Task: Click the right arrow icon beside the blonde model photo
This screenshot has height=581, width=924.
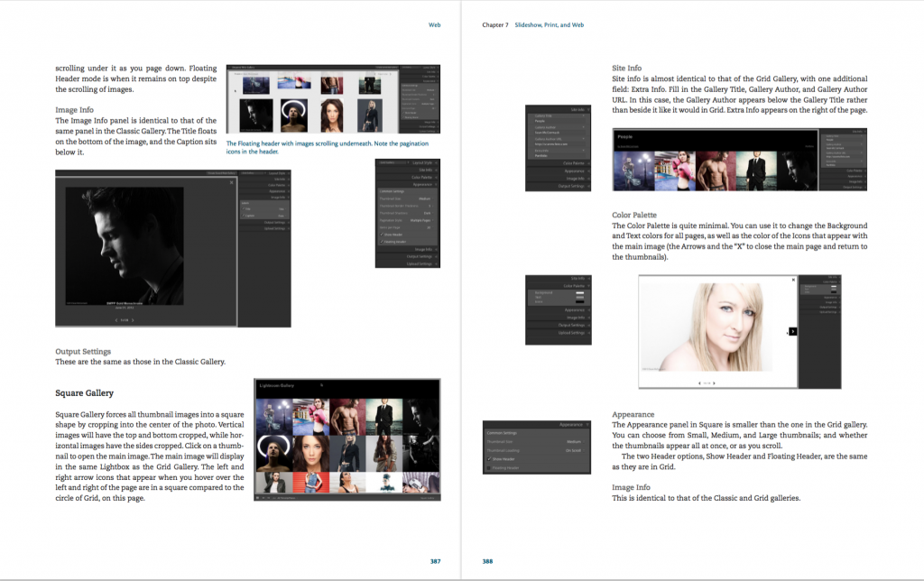Action: 793,331
